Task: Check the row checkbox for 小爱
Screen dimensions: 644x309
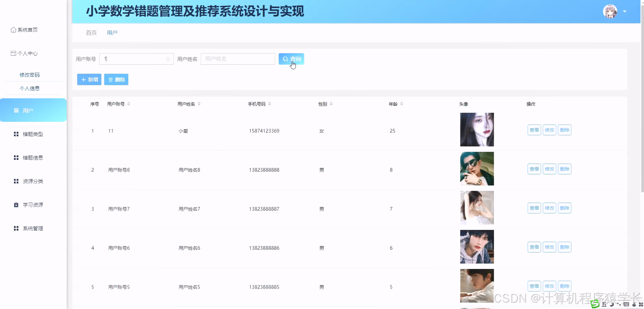Action: click(x=77, y=131)
